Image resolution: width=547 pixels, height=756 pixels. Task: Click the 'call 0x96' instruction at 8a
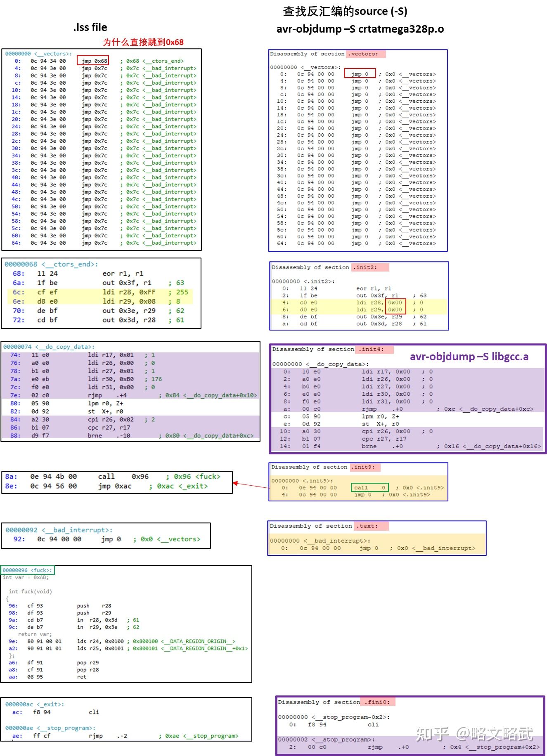click(x=123, y=476)
